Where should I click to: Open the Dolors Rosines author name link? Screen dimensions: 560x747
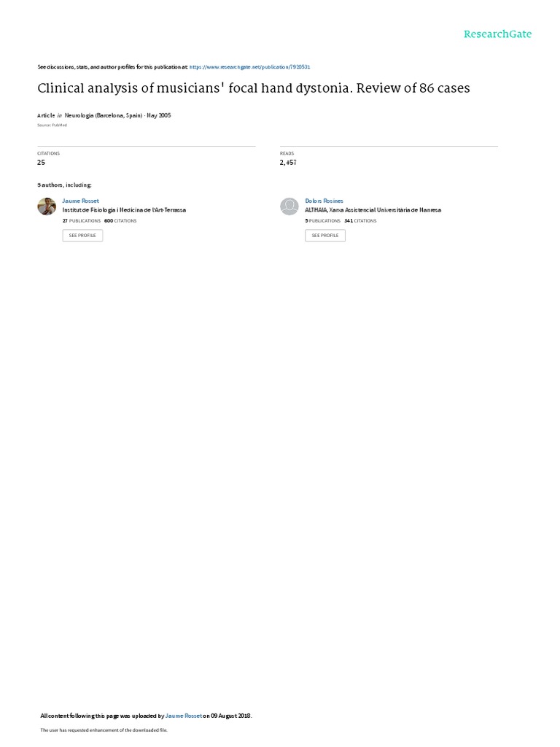pos(324,201)
